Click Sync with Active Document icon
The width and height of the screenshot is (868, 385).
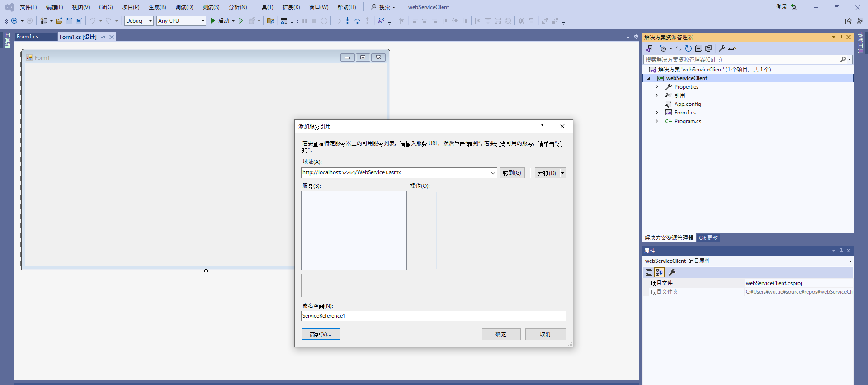(679, 48)
